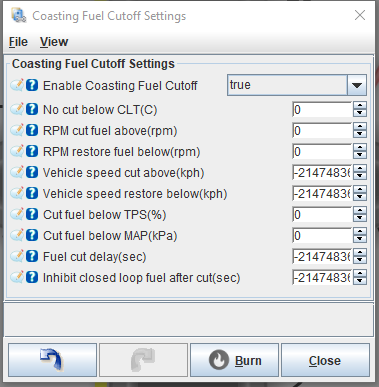
Task: Click the undo arrow button
Action: (x=52, y=360)
